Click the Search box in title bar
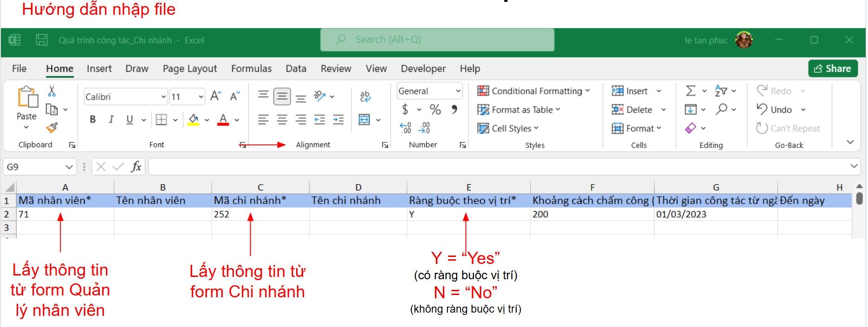This screenshot has width=868, height=327. coord(437,40)
